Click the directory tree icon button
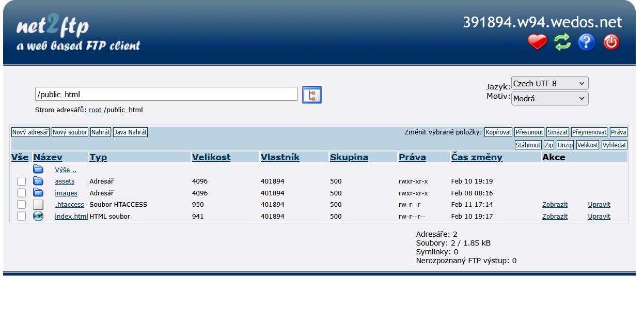The width and height of the screenshot is (644, 335). (x=311, y=95)
